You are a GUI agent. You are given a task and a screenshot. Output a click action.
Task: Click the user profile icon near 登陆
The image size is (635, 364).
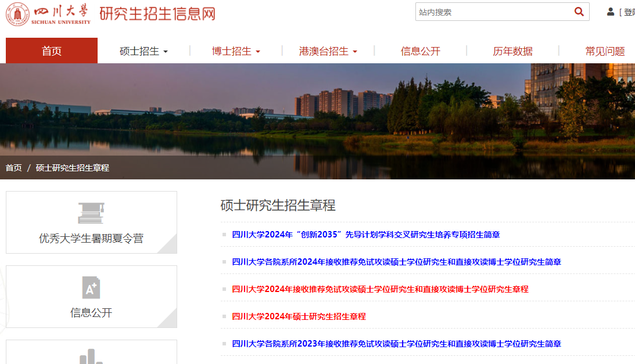[x=609, y=11]
